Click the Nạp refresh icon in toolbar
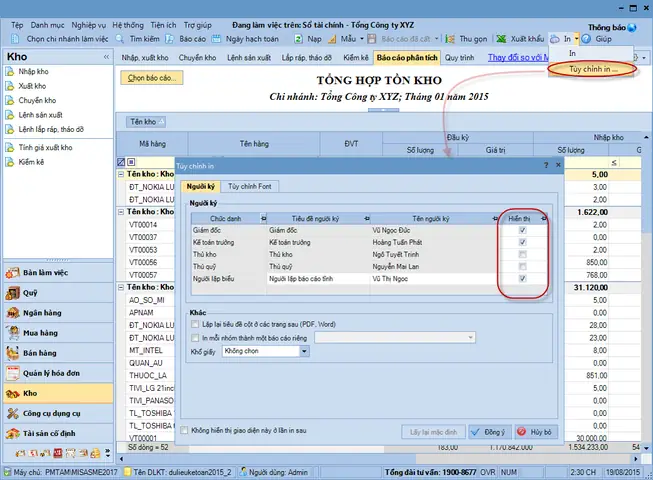The width and height of the screenshot is (653, 480). 298,39
